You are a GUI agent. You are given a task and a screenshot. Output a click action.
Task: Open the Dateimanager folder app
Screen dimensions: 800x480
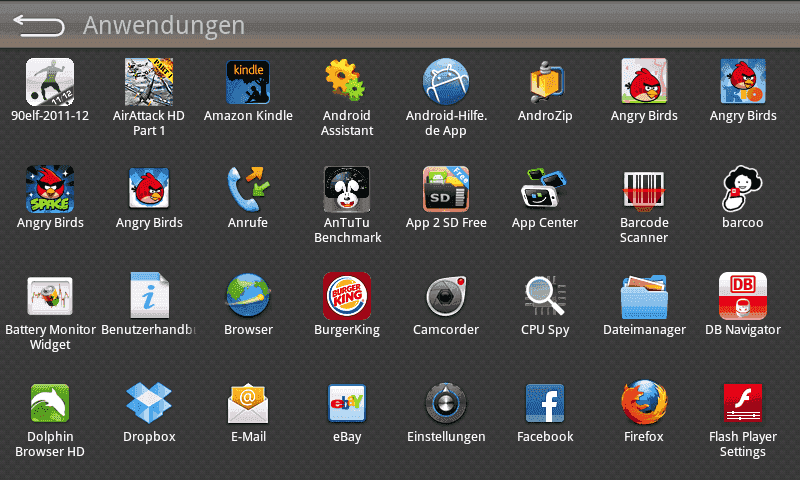pyautogui.click(x=644, y=297)
